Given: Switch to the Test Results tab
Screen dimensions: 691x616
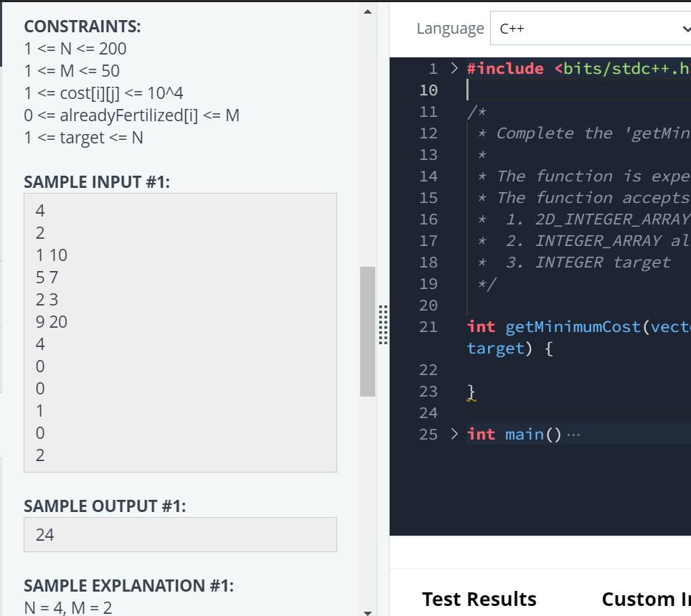Looking at the screenshot, I should tap(479, 599).
